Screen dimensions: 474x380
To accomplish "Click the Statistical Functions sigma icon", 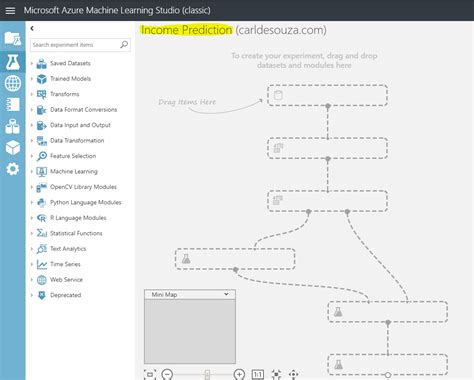I will tap(41, 233).
